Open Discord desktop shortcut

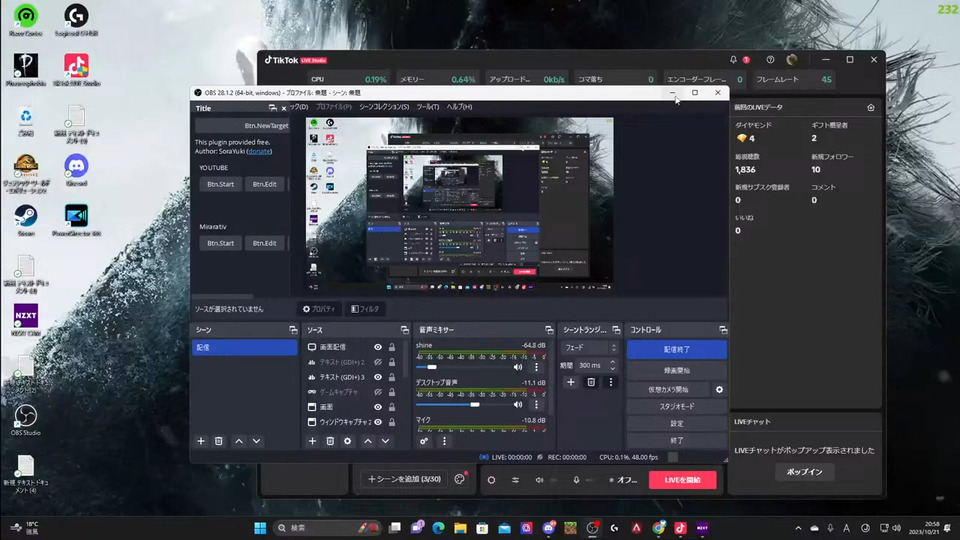pyautogui.click(x=76, y=171)
